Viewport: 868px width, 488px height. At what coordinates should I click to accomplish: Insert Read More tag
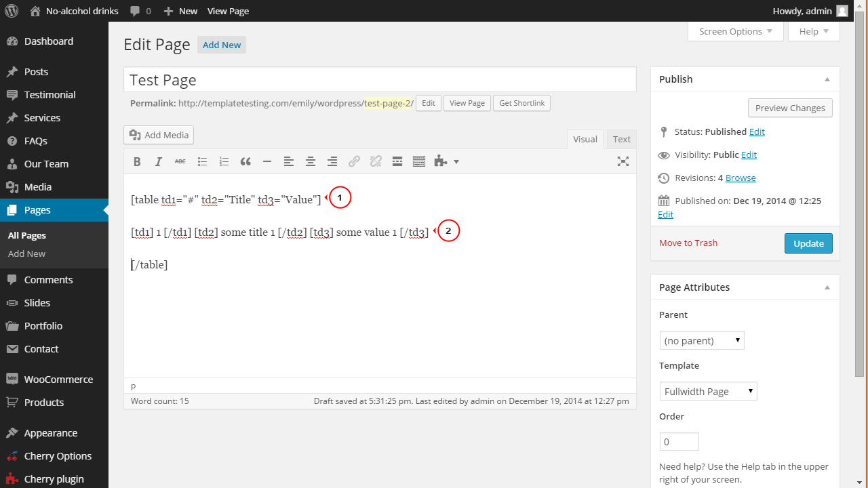click(397, 161)
